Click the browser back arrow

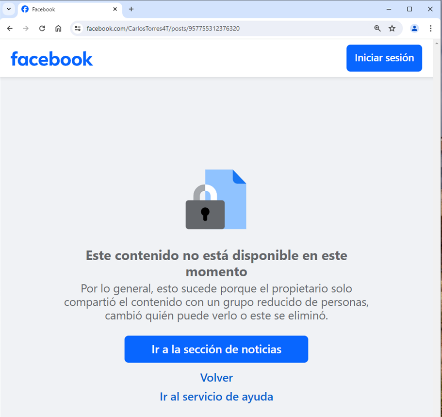pyautogui.click(x=10, y=28)
